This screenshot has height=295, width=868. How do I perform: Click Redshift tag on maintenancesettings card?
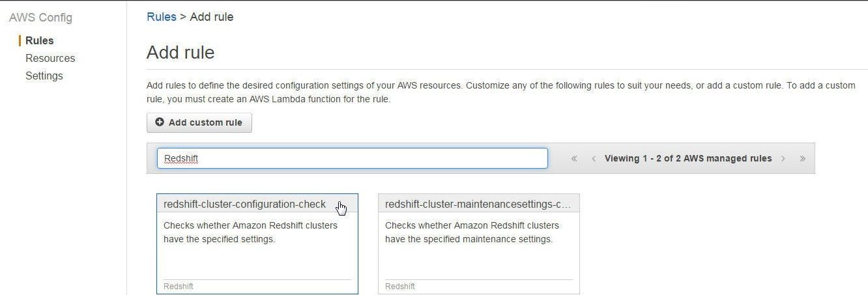click(x=399, y=287)
